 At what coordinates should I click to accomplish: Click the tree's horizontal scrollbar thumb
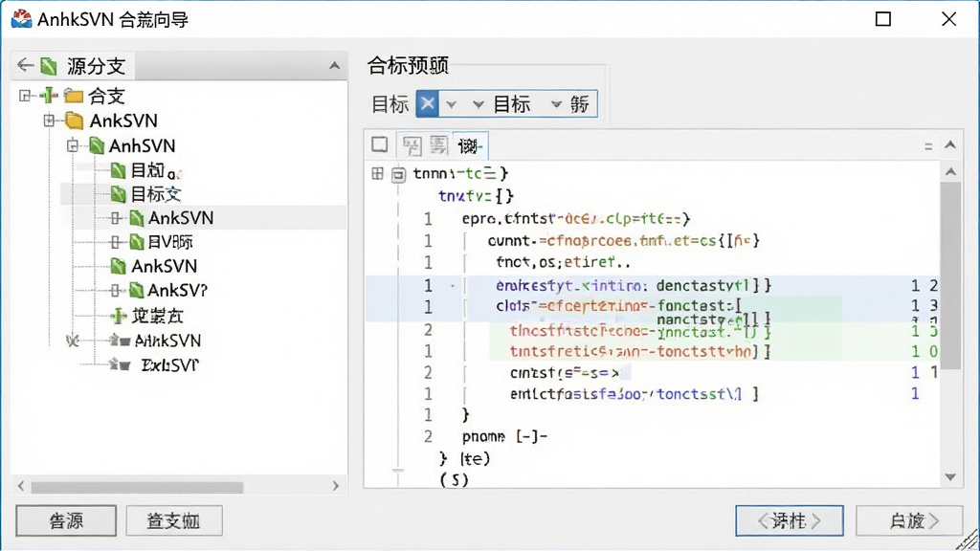coord(137,487)
